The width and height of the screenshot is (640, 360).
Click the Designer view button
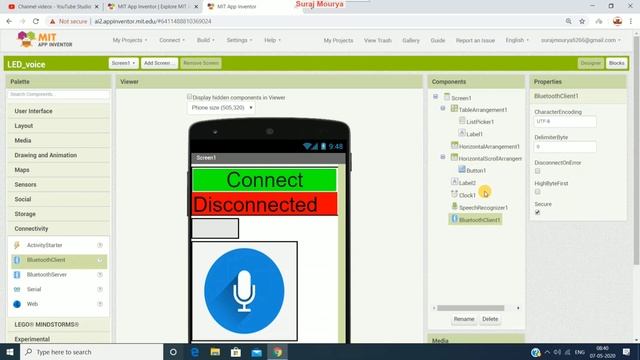(591, 63)
